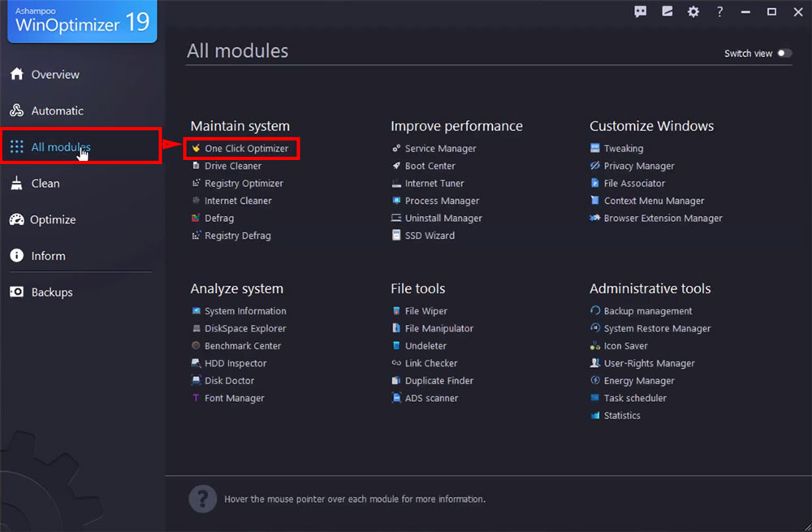Open System Restore Manager
812x532 pixels.
tap(657, 329)
